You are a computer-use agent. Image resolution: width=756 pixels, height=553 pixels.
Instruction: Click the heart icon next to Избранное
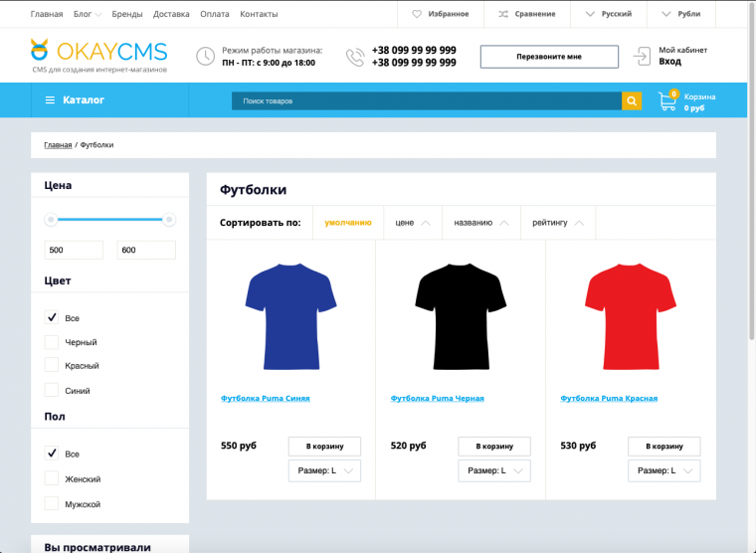coord(417,14)
